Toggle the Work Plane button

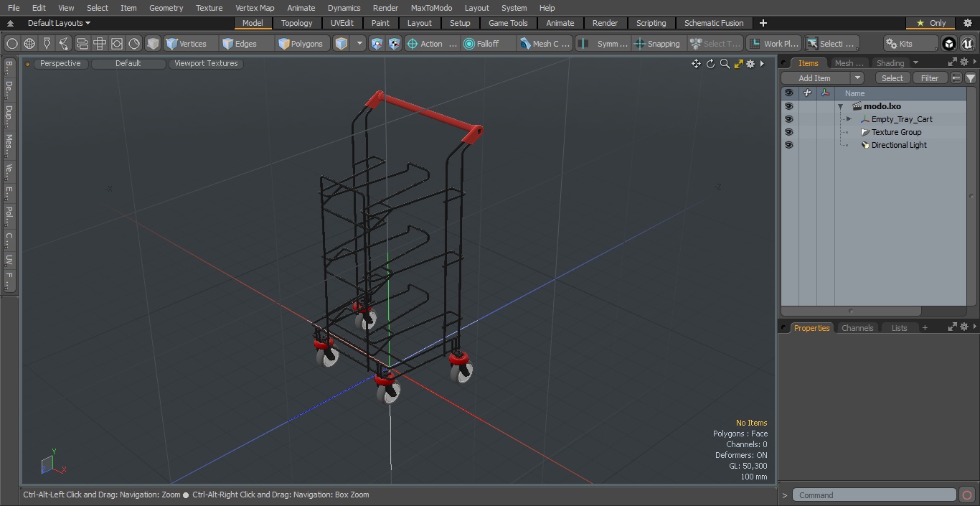coord(773,44)
